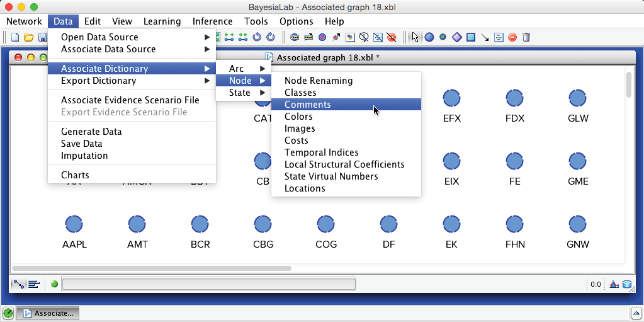The height and width of the screenshot is (322, 644).
Task: Choose the blue circle node creation tool
Action: point(429,37)
